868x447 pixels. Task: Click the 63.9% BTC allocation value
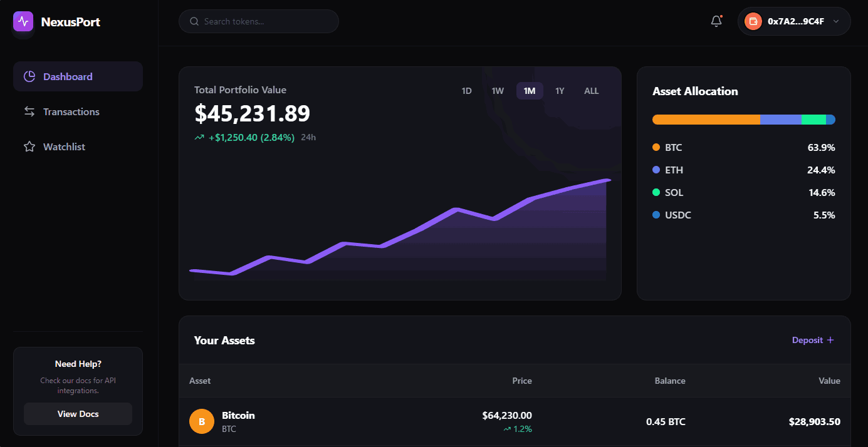tap(822, 147)
